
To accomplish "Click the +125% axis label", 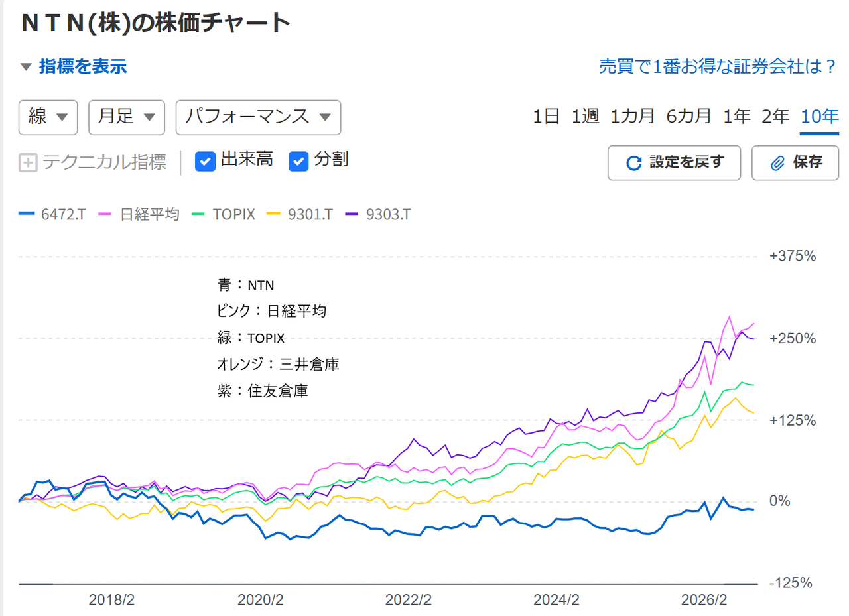I will click(x=793, y=420).
